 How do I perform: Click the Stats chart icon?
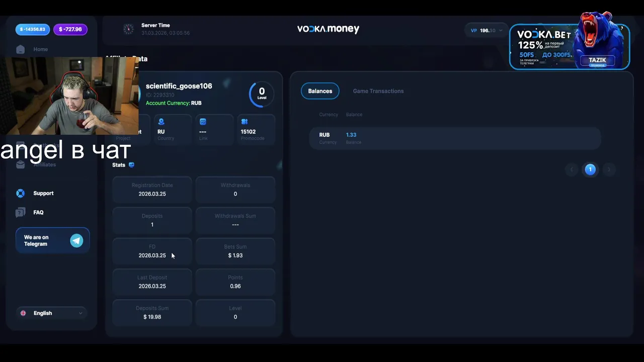coord(131,165)
